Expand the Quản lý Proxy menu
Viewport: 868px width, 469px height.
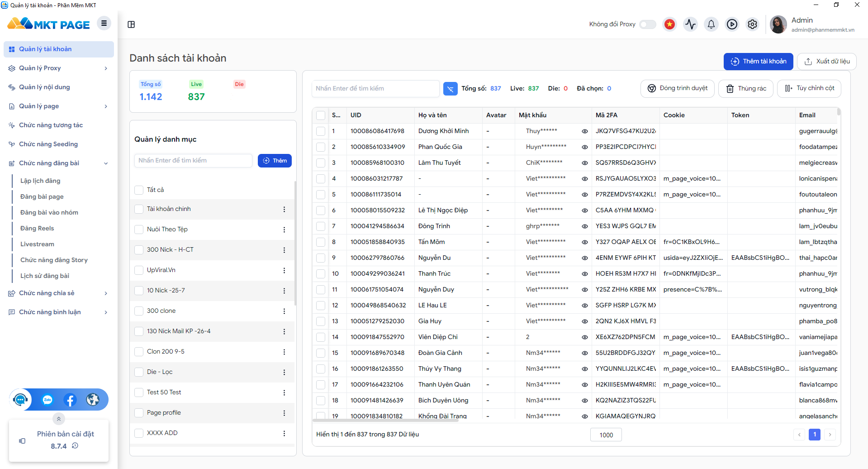pos(58,68)
